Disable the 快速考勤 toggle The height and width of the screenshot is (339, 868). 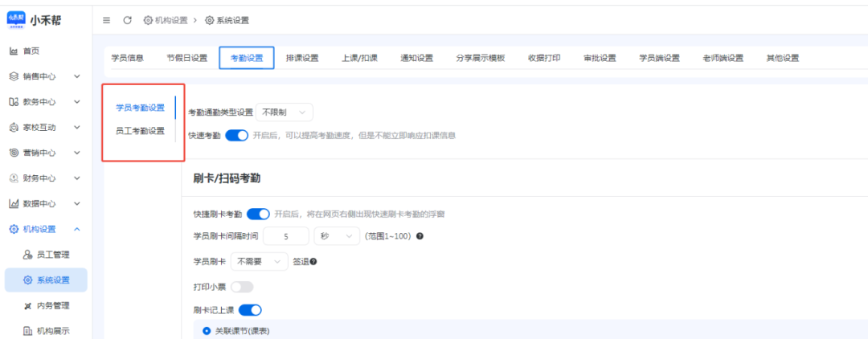click(x=237, y=136)
